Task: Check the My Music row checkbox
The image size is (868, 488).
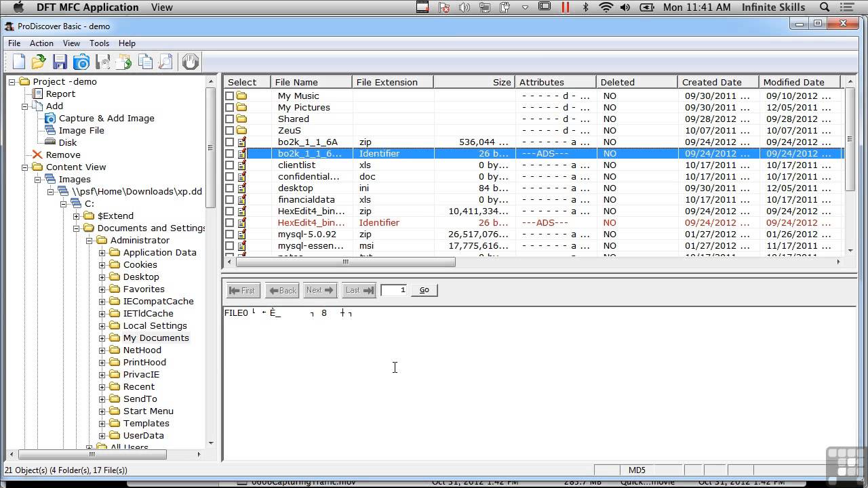Action: [x=230, y=96]
